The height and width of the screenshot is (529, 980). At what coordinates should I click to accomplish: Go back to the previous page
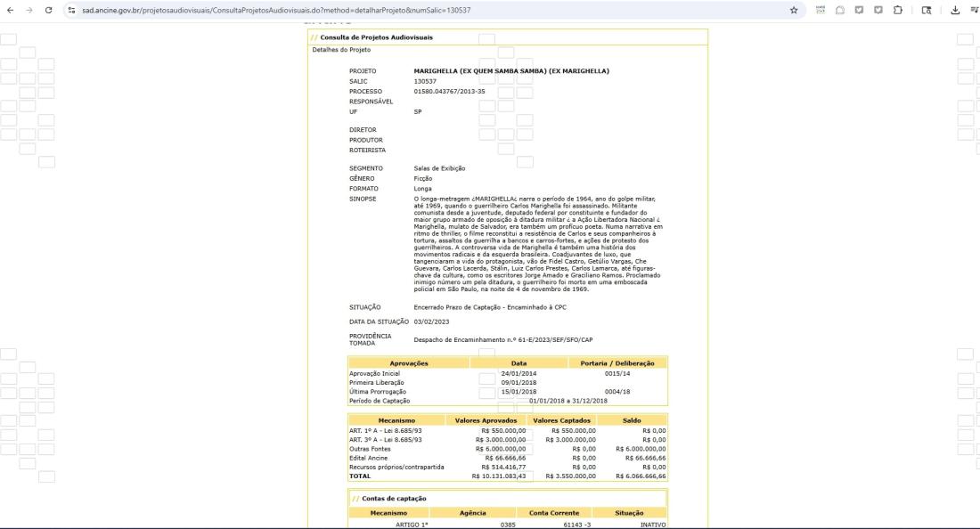tap(10, 9)
